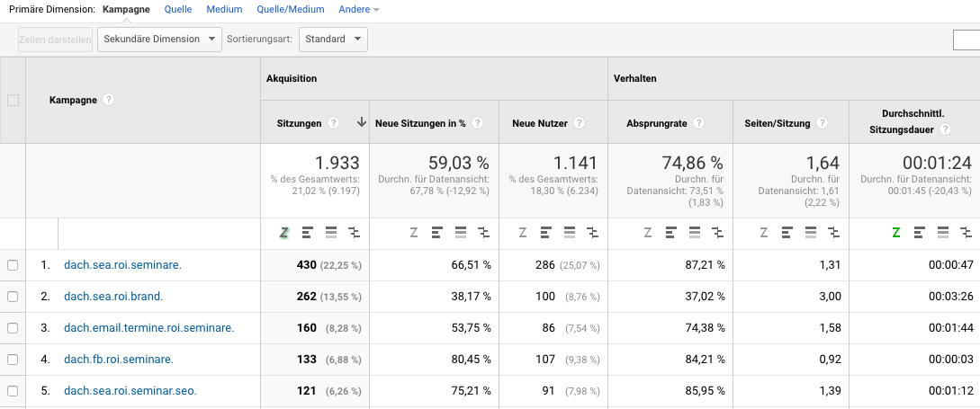This screenshot has height=409, width=980.
Task: Open the dach.fb.roi.seminare. campaign link
Action: click(x=118, y=360)
